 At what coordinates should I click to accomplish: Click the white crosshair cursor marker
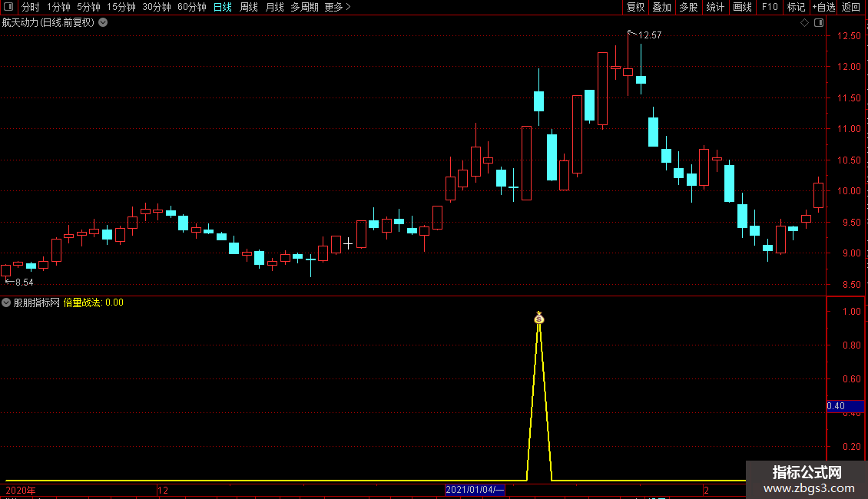pos(348,243)
